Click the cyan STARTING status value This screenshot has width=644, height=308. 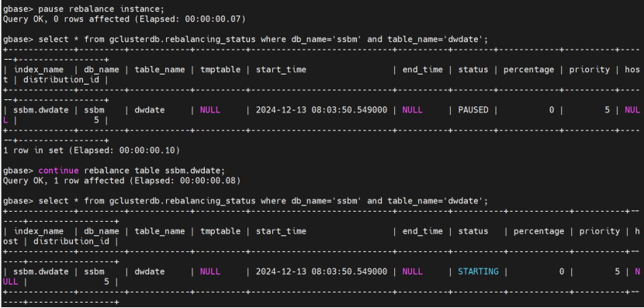[478, 272]
